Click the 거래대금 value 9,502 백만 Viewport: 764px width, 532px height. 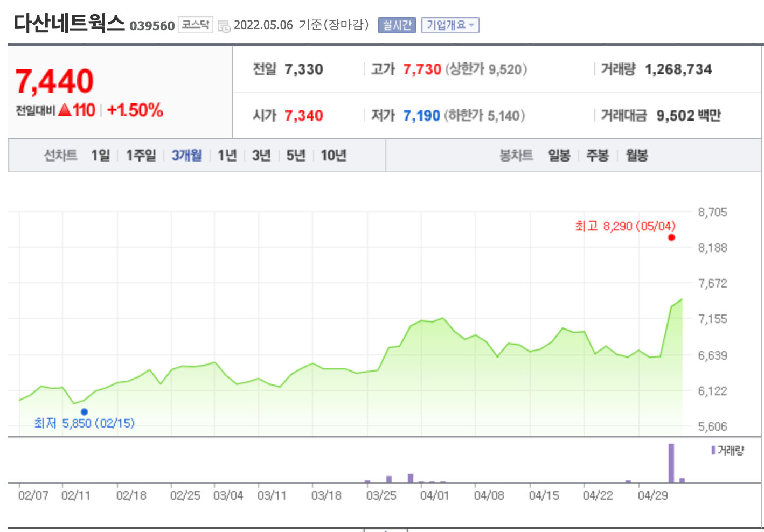pos(689,116)
